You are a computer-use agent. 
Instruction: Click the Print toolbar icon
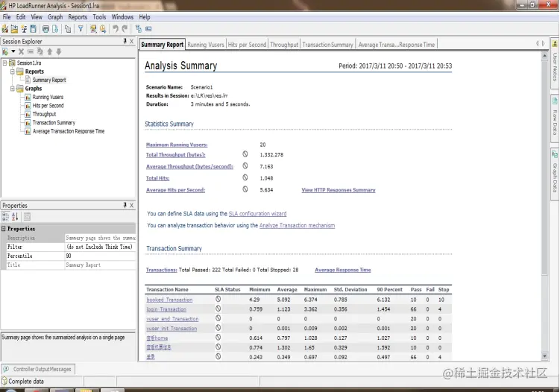[45, 29]
